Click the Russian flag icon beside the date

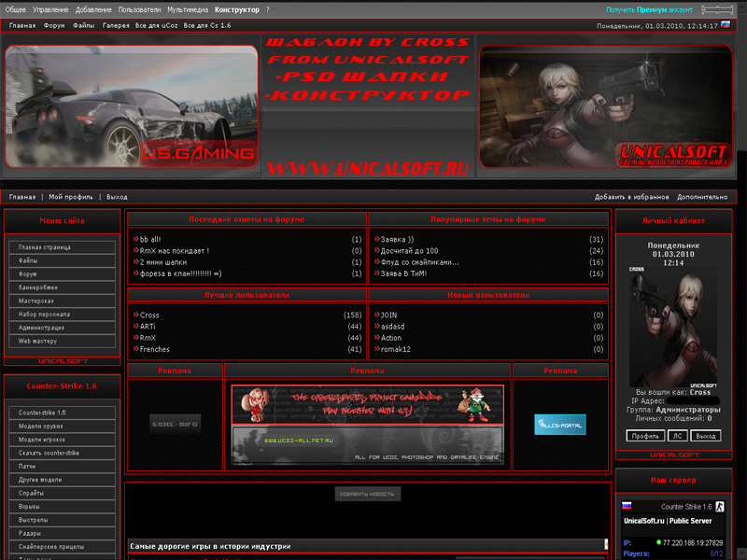tap(726, 25)
